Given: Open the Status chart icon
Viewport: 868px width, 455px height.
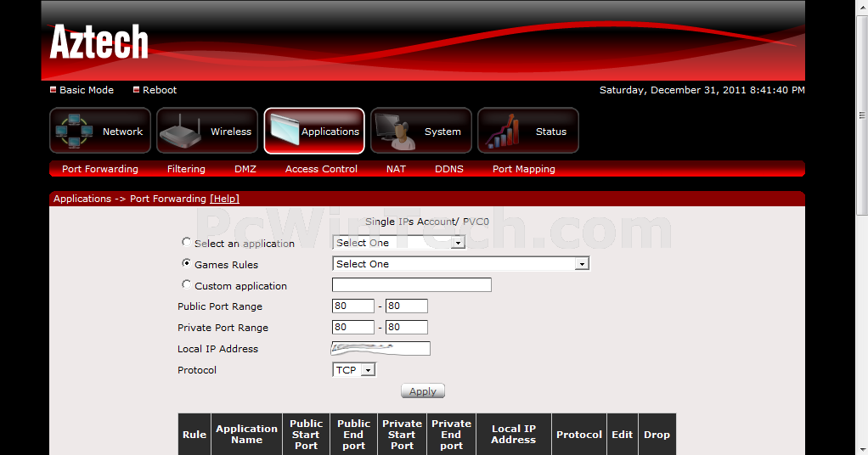Looking at the screenshot, I should 503,131.
